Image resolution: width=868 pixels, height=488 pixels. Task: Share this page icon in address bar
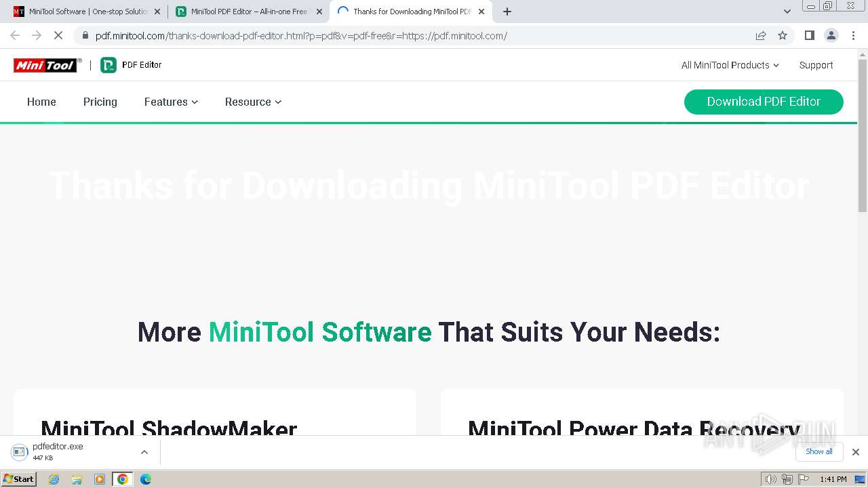pos(761,35)
